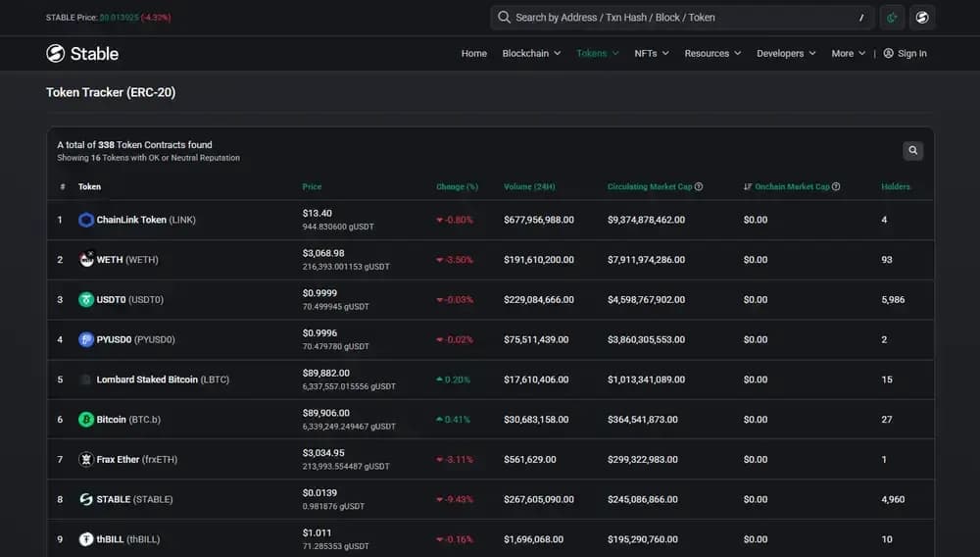Sort by Circulating Market Cap header

[650, 186]
